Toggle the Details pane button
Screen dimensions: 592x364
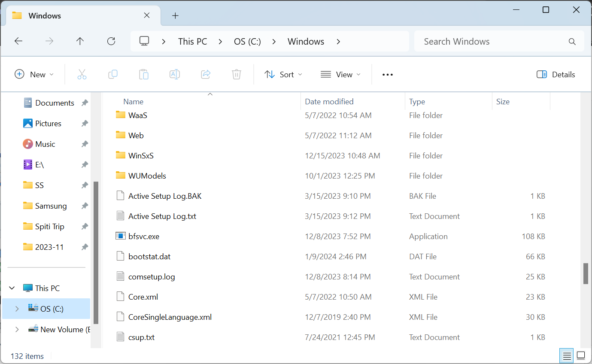[x=556, y=74]
